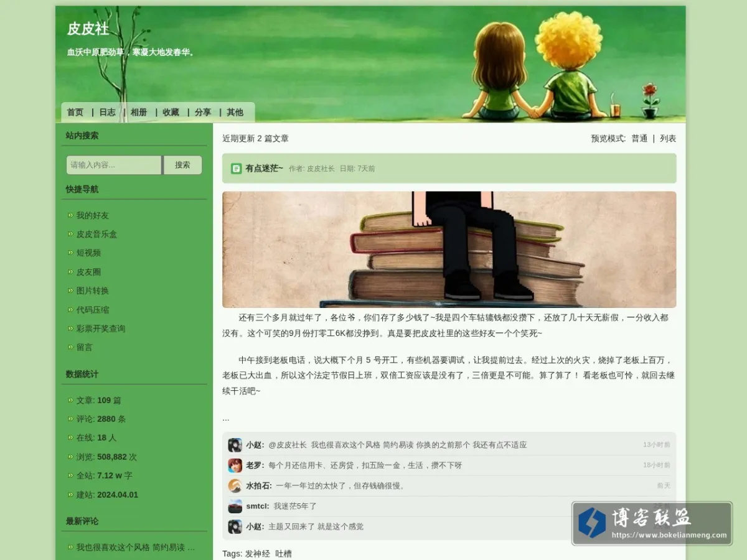
Task: Click commenter name 老罗
Action: [x=255, y=465]
